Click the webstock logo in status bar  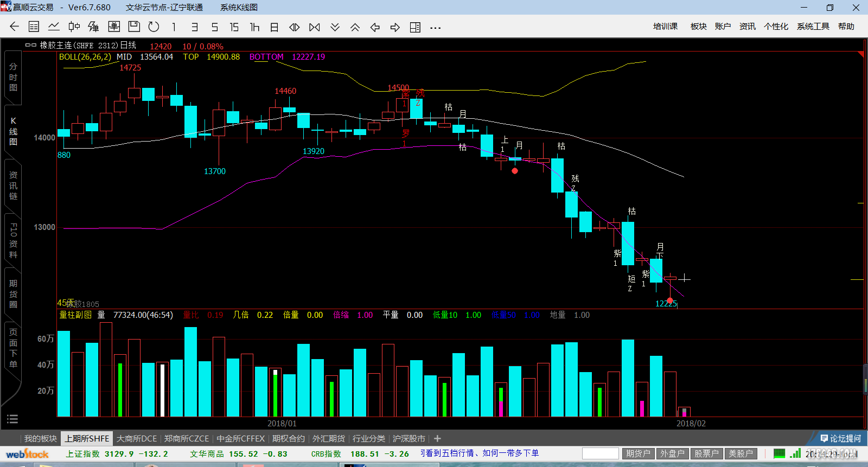[27, 454]
